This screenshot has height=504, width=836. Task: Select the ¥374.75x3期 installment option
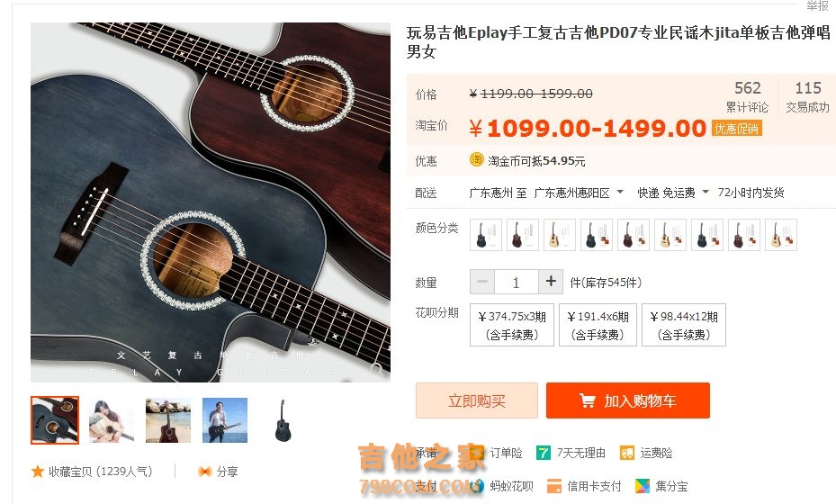[x=512, y=325]
